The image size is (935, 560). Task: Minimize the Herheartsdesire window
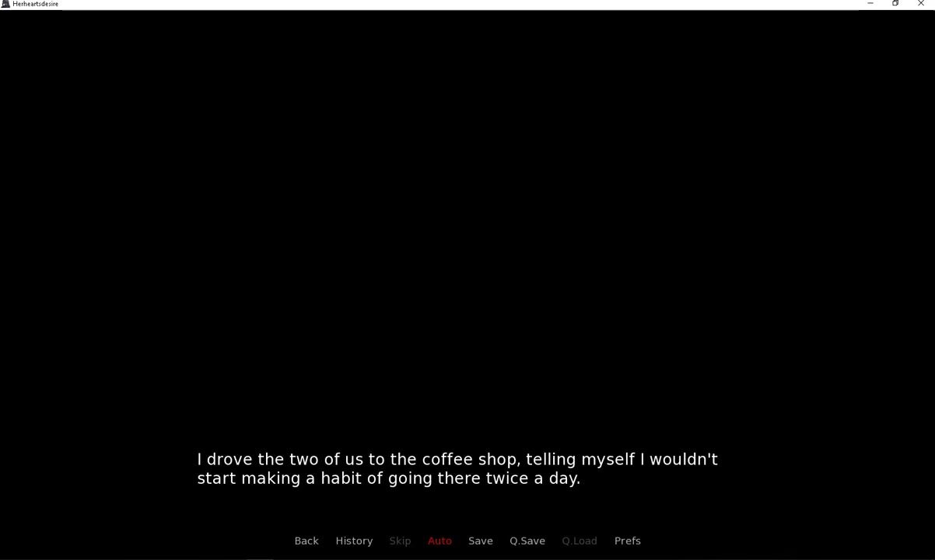870,4
